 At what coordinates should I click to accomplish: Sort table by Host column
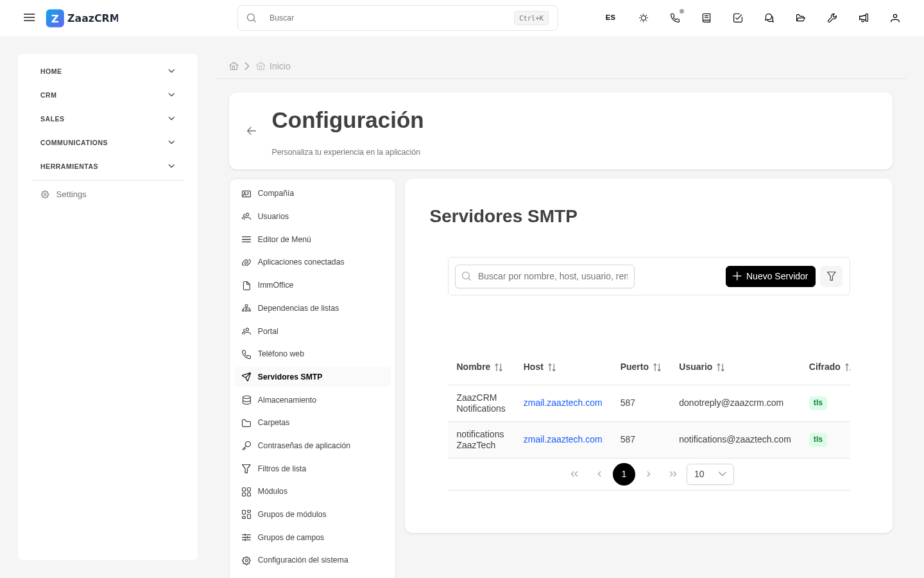tap(552, 367)
